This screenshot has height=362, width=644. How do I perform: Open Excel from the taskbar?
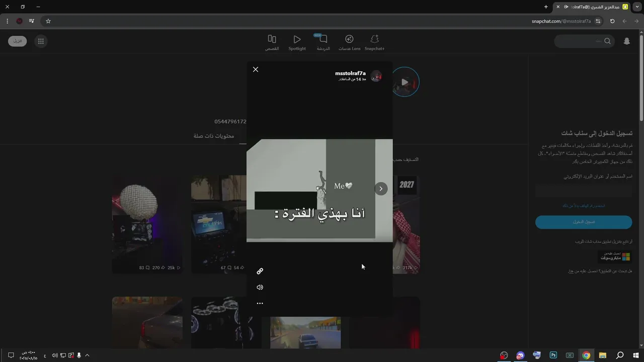[x=570, y=355]
